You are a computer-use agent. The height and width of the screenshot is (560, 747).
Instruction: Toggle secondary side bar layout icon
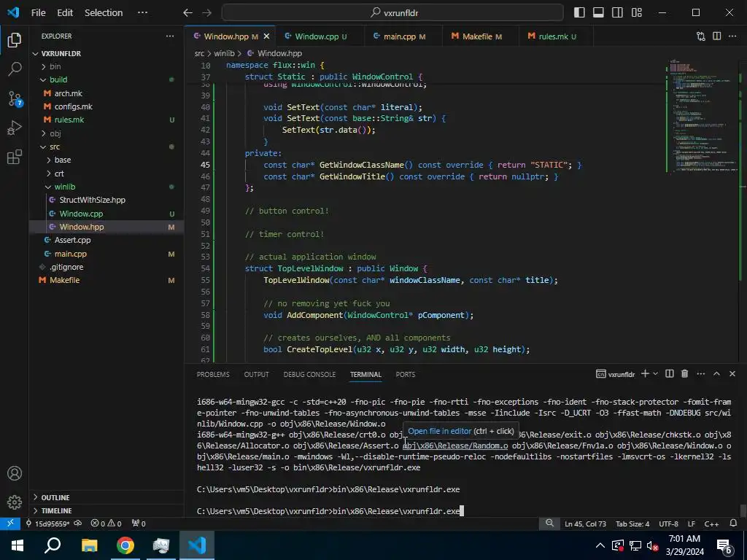click(617, 12)
